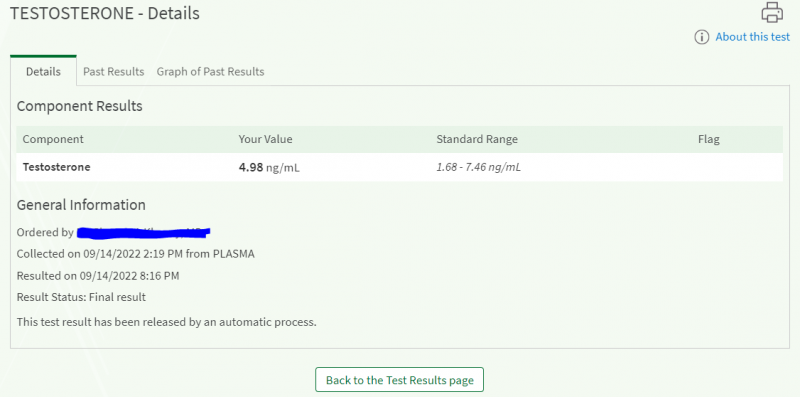The image size is (800, 397).
Task: Go back to the Test Results page
Action: (399, 380)
